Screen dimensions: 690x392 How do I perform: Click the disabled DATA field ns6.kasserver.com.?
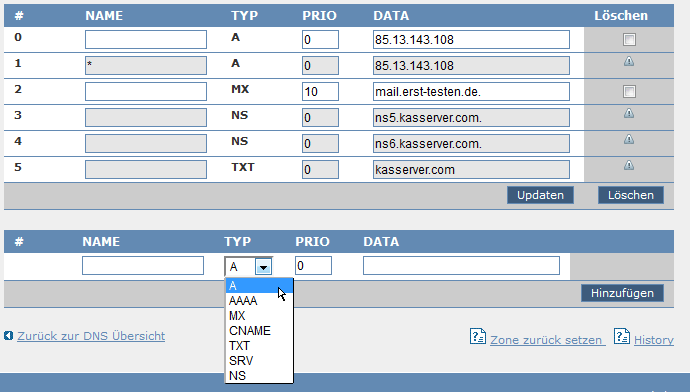tap(471, 143)
